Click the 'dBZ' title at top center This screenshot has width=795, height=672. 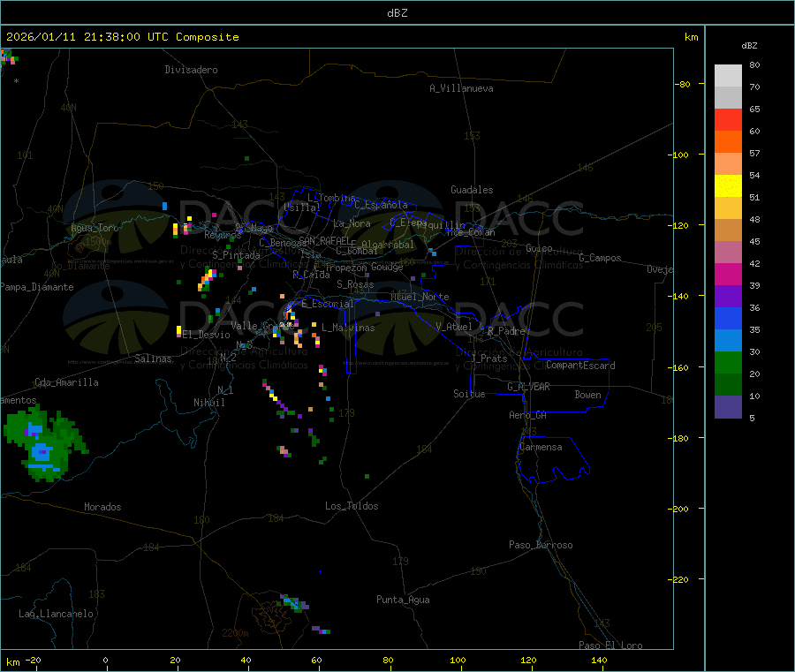(x=397, y=13)
